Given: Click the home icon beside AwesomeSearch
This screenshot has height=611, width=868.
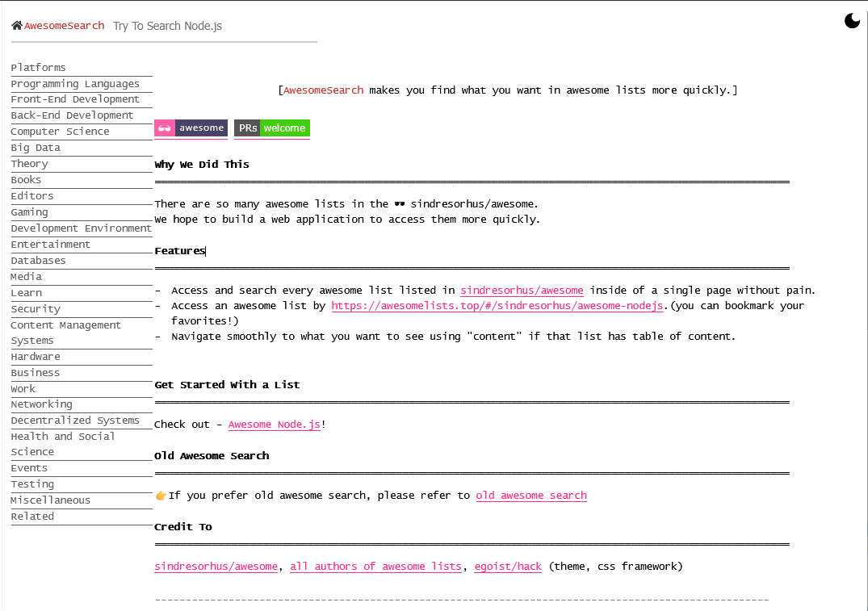Looking at the screenshot, I should pyautogui.click(x=17, y=26).
